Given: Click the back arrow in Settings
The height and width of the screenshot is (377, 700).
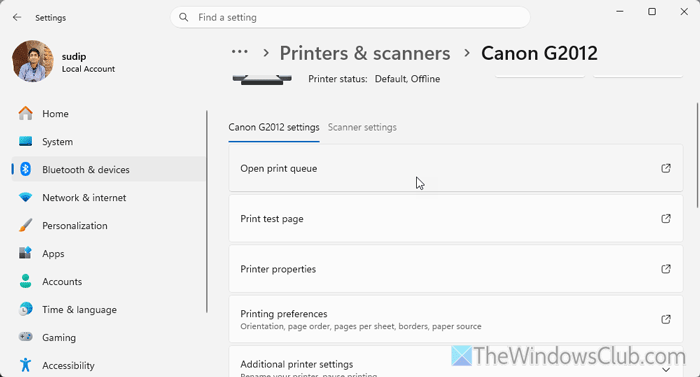Looking at the screenshot, I should point(17,17).
